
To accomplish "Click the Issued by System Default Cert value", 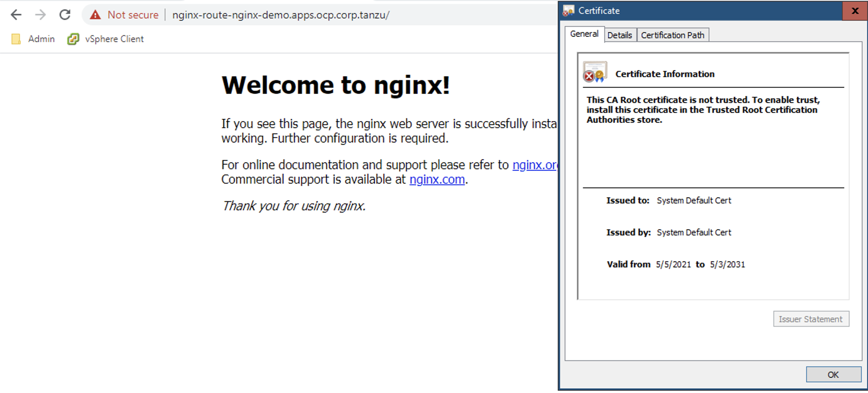I will coord(694,233).
